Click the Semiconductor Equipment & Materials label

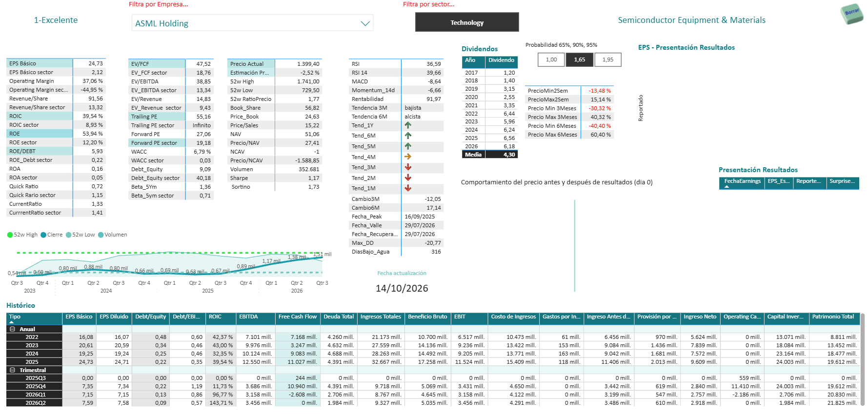click(692, 20)
